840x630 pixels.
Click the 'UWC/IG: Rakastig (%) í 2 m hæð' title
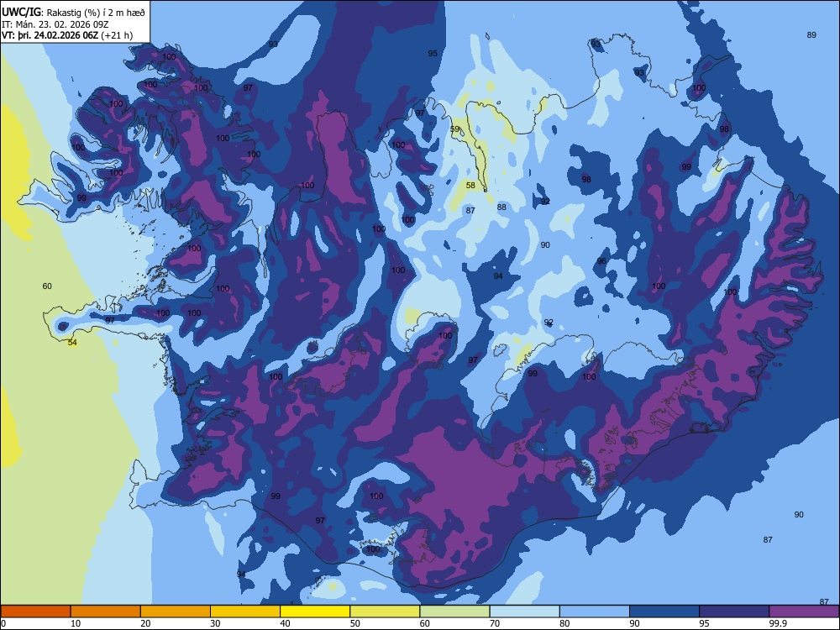point(73,13)
